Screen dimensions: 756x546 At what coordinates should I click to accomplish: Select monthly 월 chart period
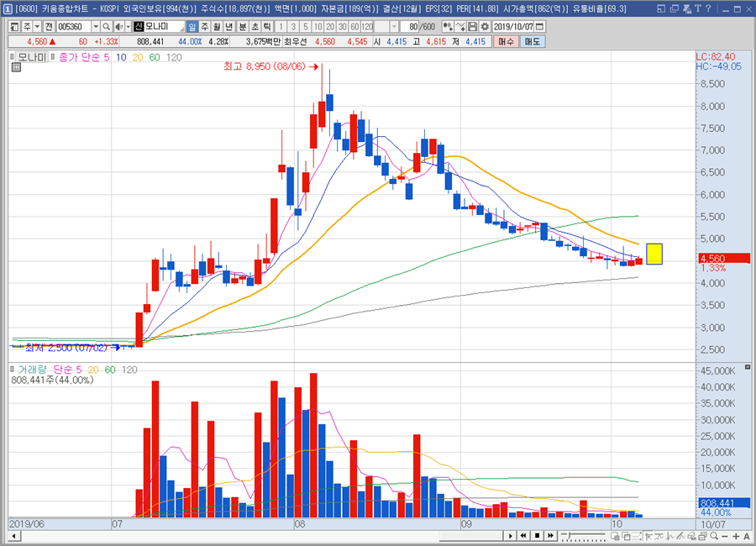pos(217,27)
